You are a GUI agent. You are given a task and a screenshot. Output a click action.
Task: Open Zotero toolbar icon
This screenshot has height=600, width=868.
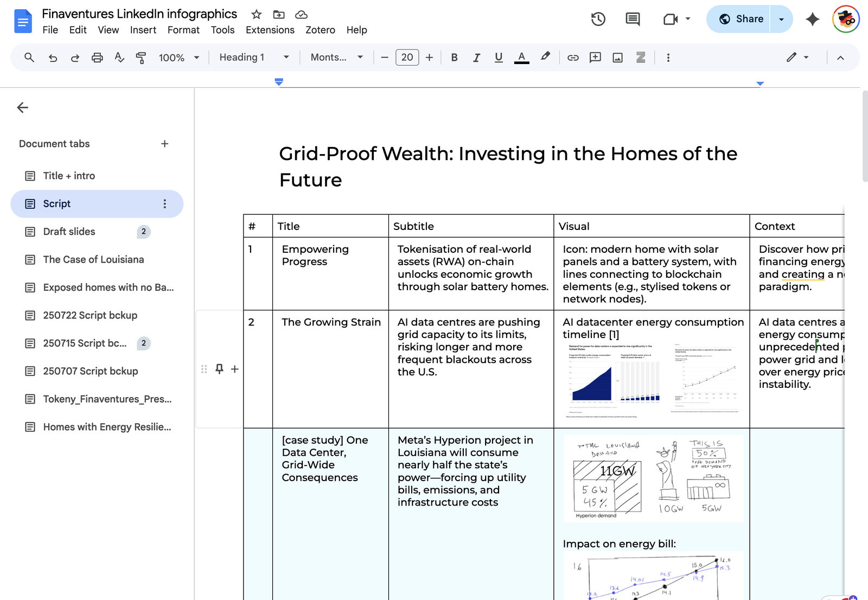click(x=641, y=58)
